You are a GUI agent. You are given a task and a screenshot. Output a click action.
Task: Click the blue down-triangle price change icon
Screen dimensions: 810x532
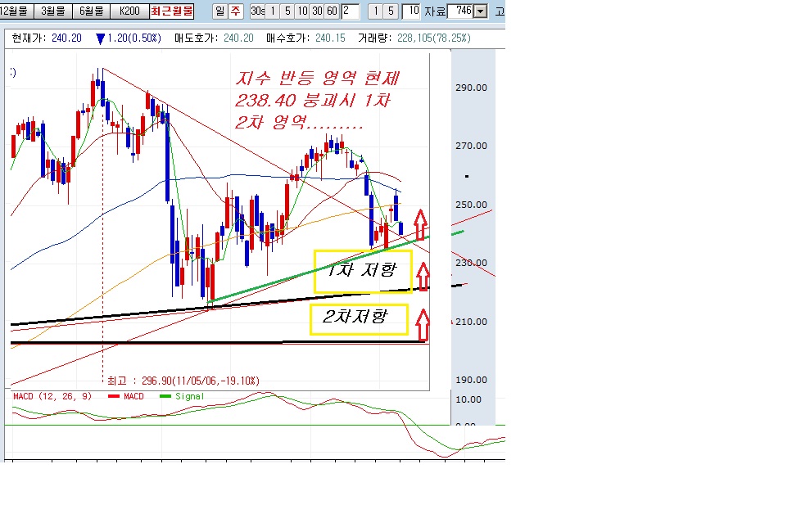click(x=100, y=38)
